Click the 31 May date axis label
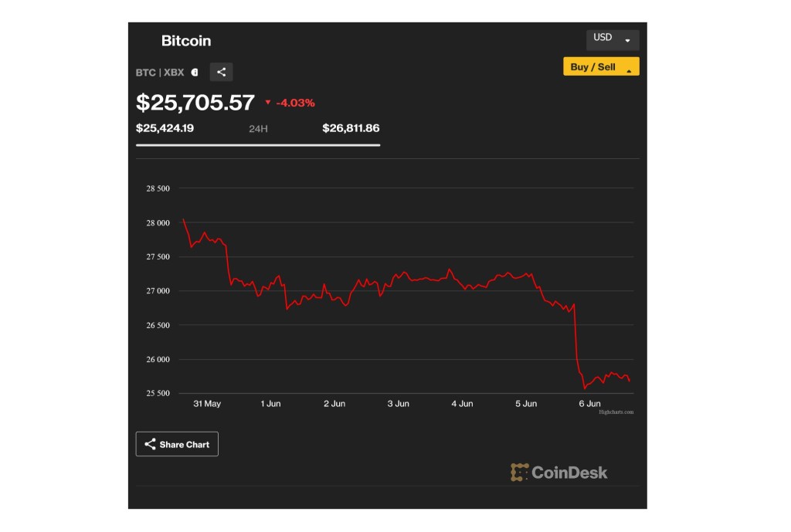The height and width of the screenshot is (532, 791). (x=207, y=404)
